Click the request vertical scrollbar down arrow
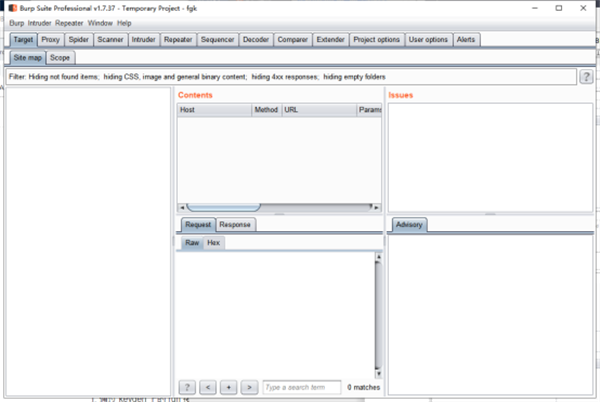 (x=378, y=374)
